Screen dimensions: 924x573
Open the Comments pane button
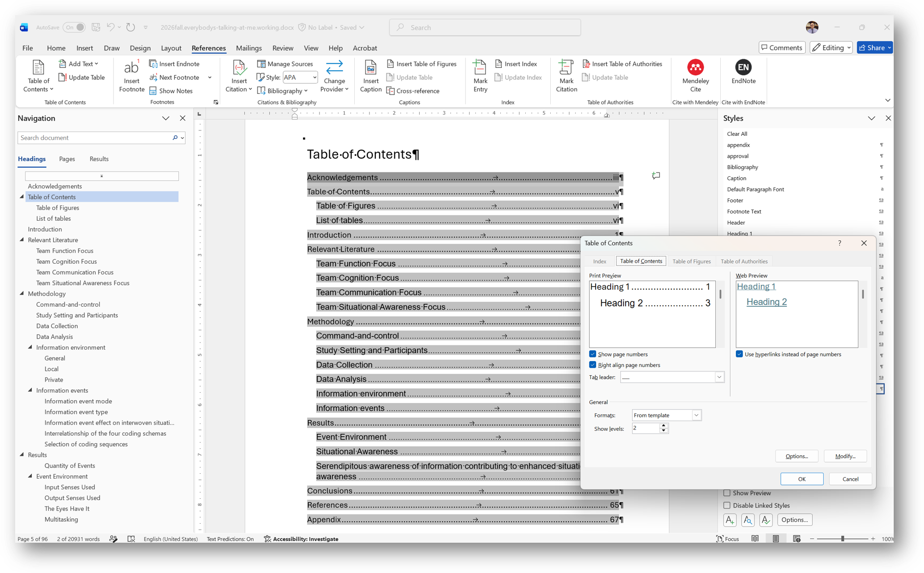(782, 47)
